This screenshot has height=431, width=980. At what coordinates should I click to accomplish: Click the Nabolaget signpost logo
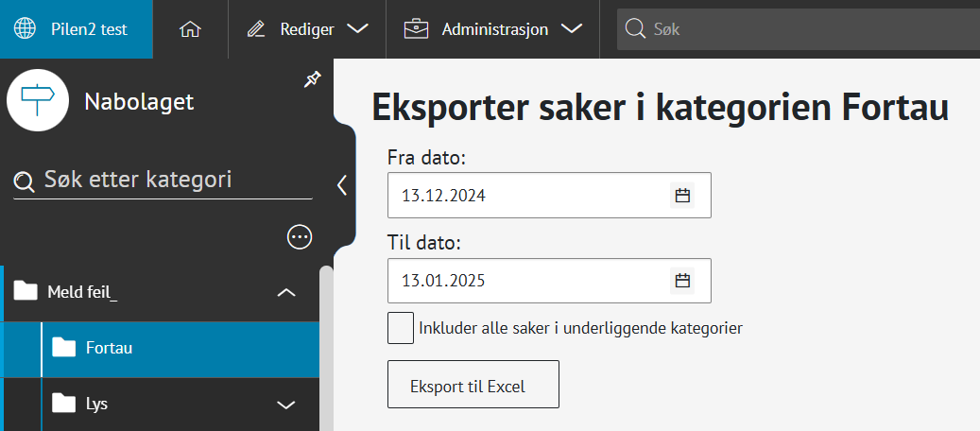coord(37,100)
